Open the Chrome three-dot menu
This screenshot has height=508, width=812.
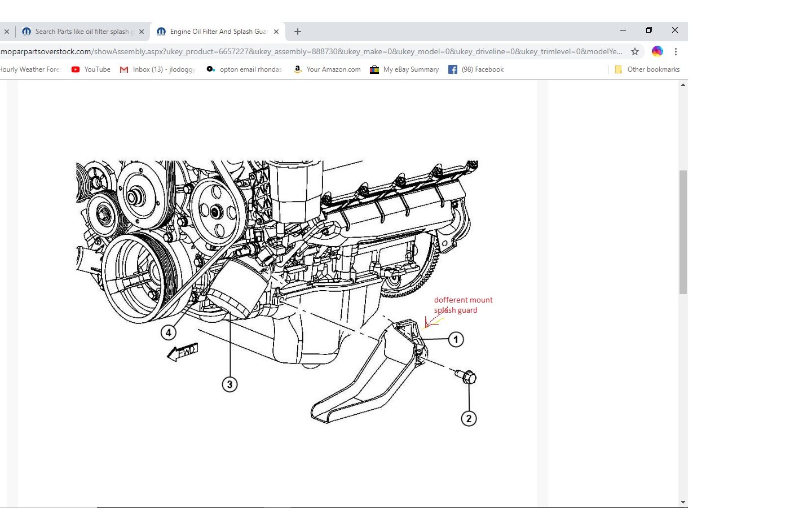pyautogui.click(x=676, y=51)
